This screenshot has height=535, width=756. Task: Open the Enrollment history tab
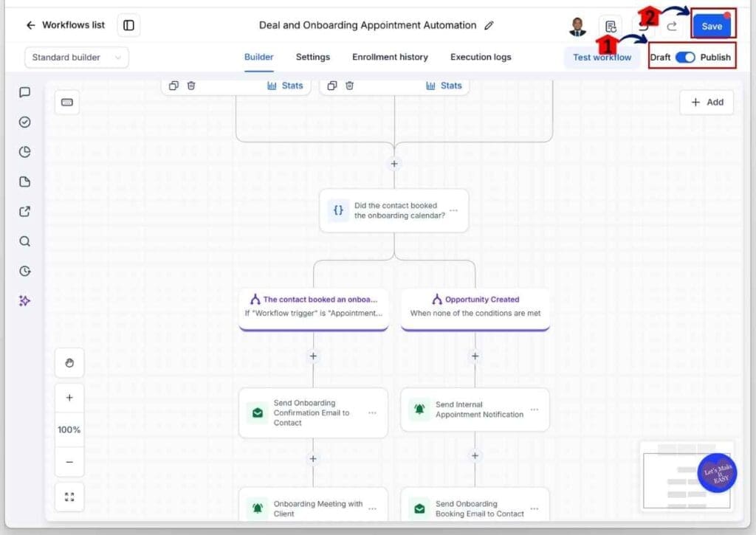click(390, 57)
